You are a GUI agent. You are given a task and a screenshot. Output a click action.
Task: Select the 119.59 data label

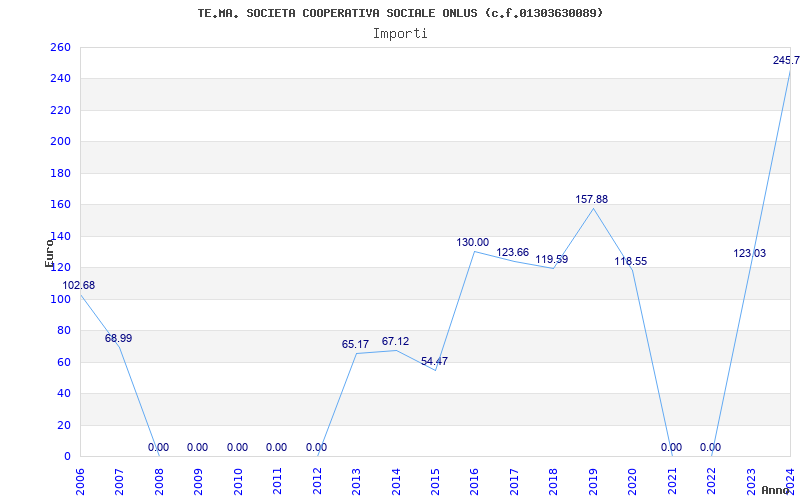point(551,259)
